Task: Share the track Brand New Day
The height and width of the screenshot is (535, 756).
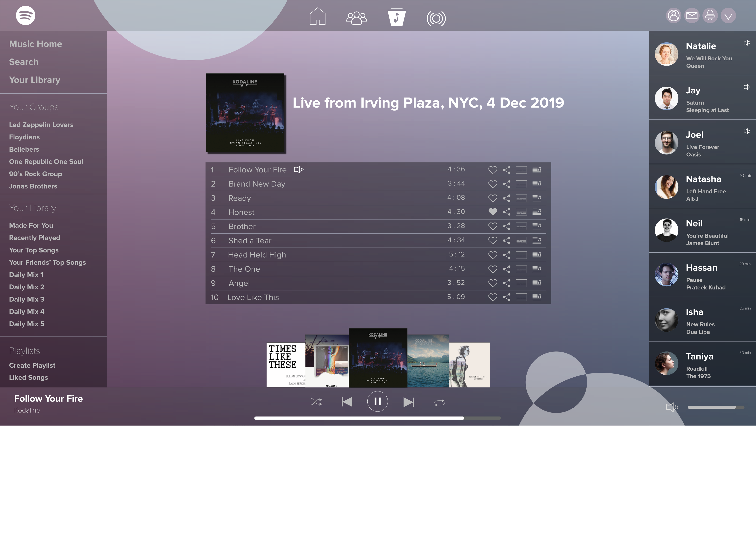Action: pos(506,184)
